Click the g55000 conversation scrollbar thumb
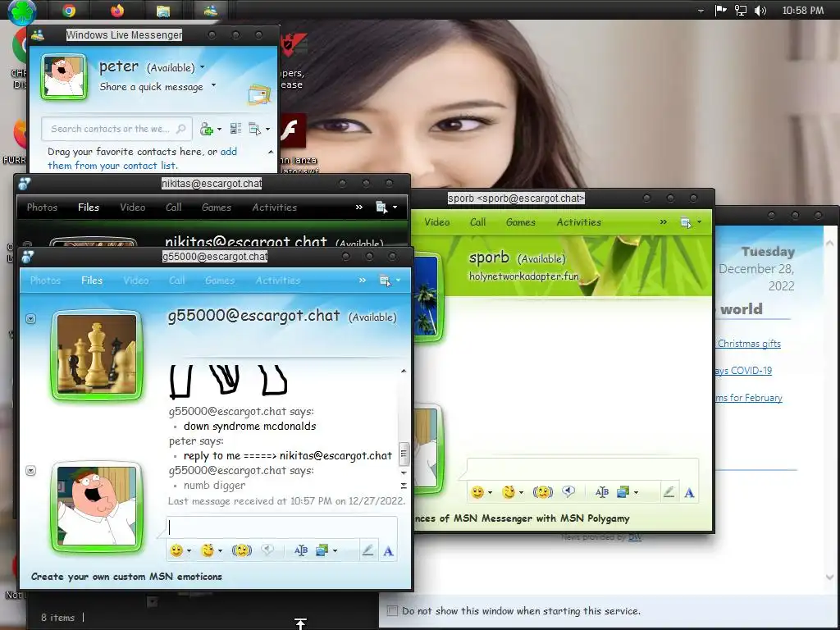840x630 pixels. tap(404, 454)
